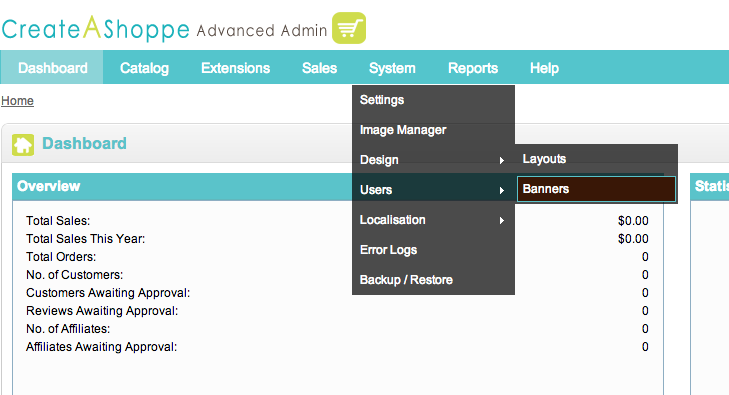729x395 pixels.
Task: Click the 'No. of Affiliates:' label
Action: pos(68,329)
